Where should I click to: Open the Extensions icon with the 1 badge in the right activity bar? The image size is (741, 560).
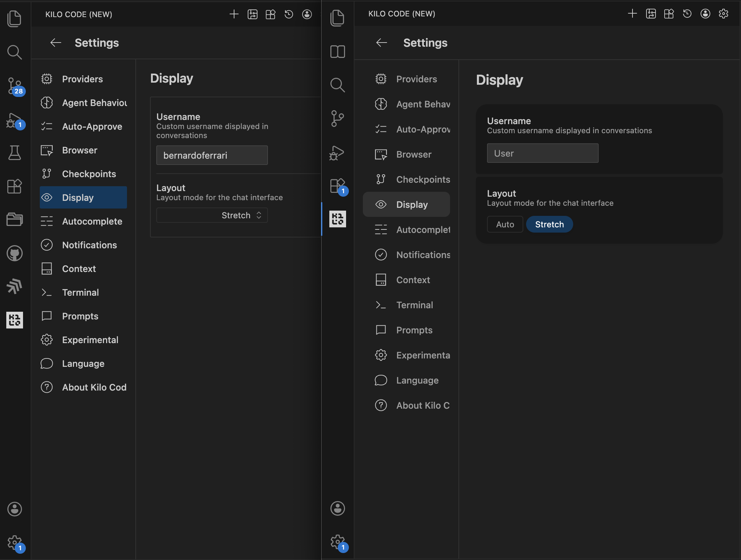point(337,186)
